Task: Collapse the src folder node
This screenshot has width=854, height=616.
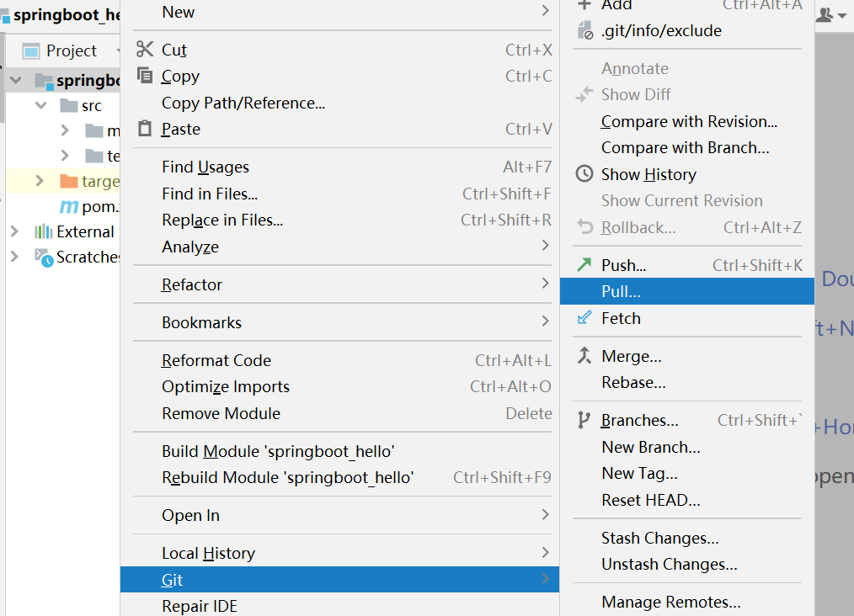Action: 41,105
